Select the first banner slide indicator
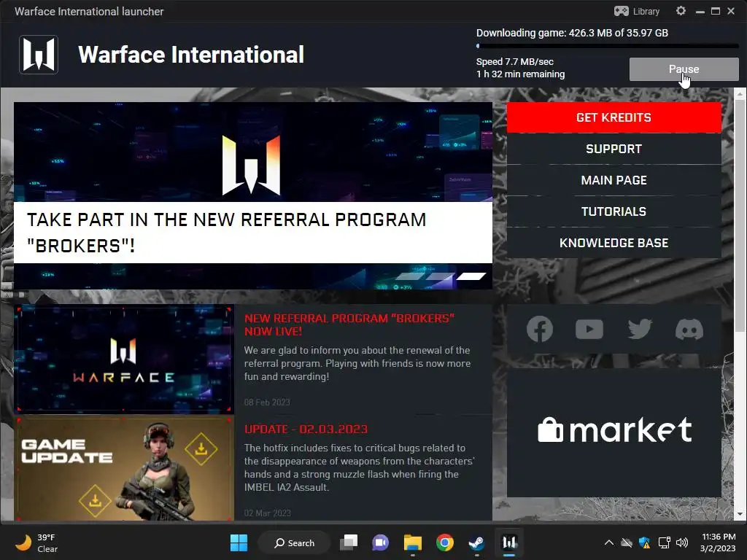Image resolution: width=747 pixels, height=560 pixels. tap(410, 276)
